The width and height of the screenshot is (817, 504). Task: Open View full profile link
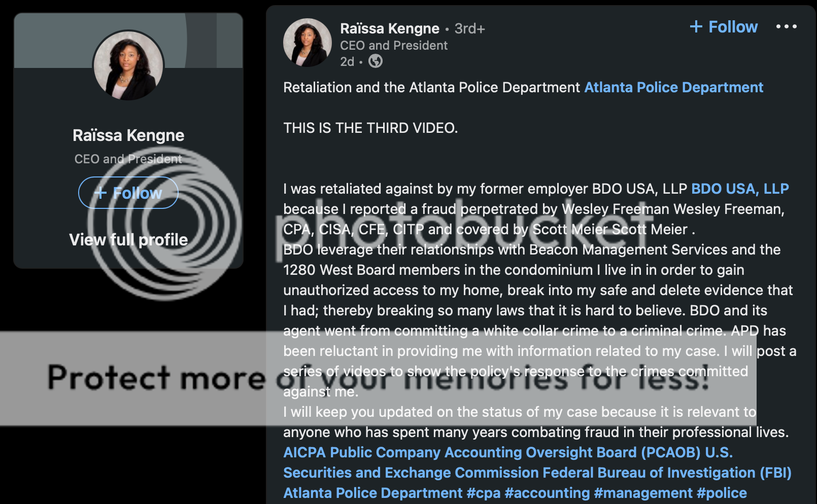(x=128, y=239)
